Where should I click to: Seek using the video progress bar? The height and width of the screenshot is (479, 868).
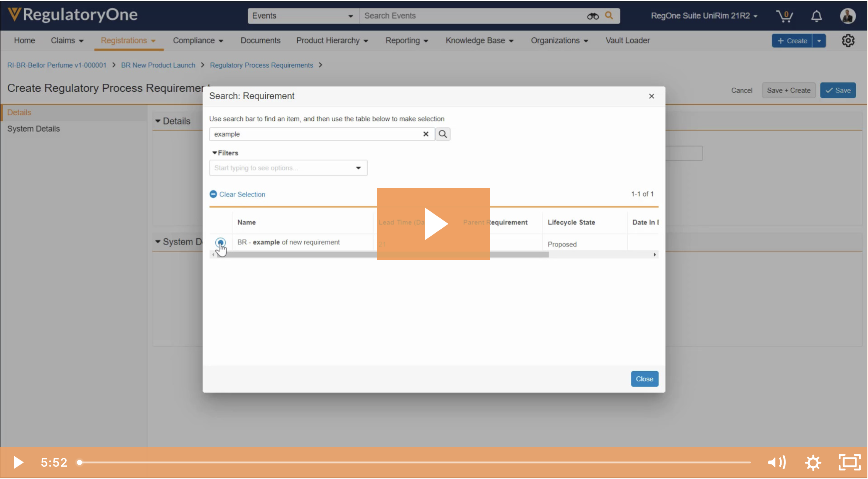(386, 462)
